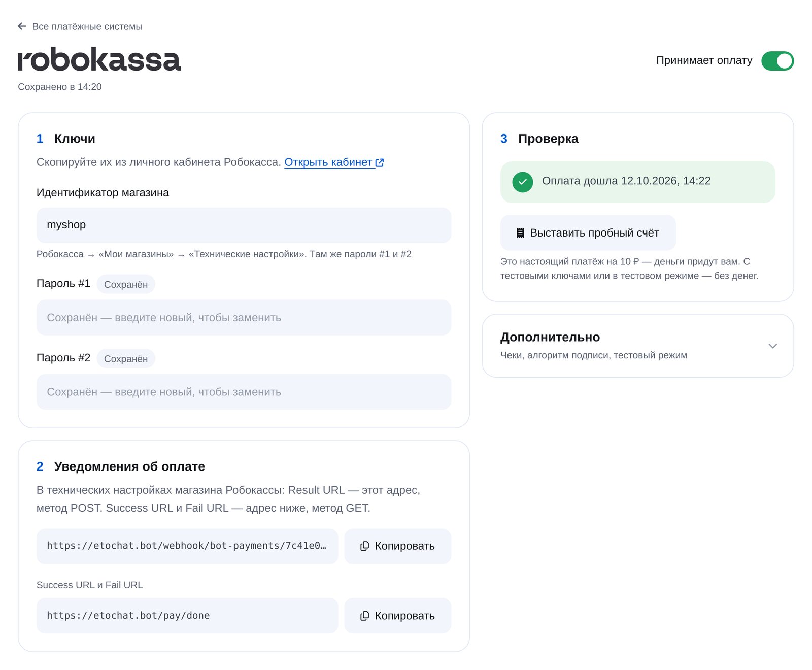Click the Сохранено в 14:20 status text
The image size is (812, 670).
[60, 87]
